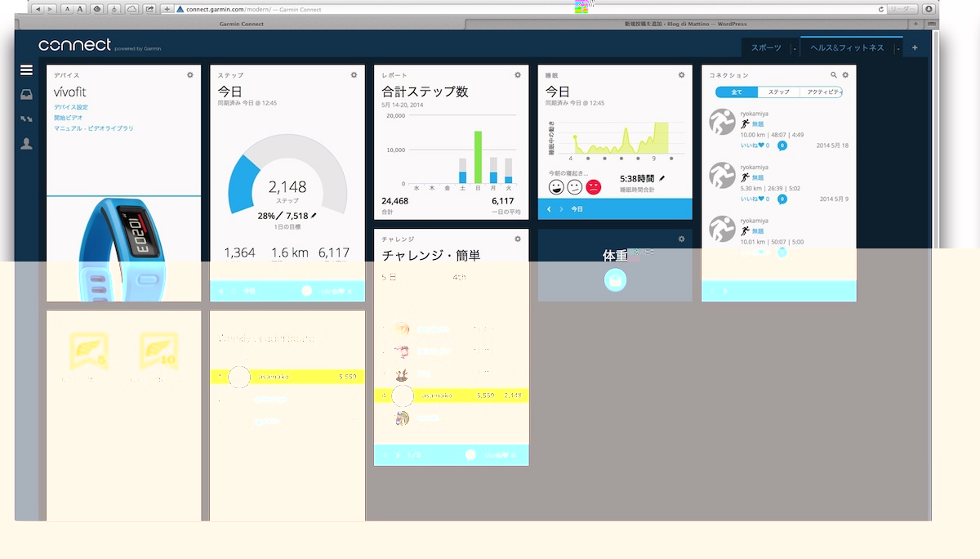Click the 24,468 total steps value
The width and height of the screenshot is (980, 559).
(x=395, y=201)
